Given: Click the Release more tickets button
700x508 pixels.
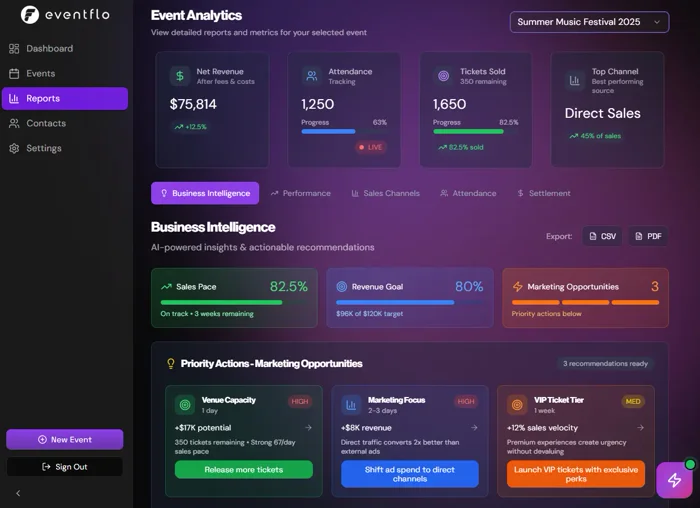Looking at the screenshot, I should (x=243, y=469).
